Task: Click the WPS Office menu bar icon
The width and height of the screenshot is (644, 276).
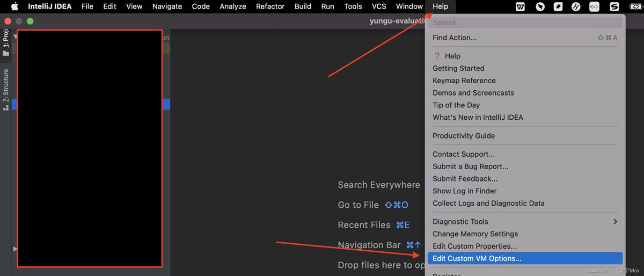Action: pos(521,6)
